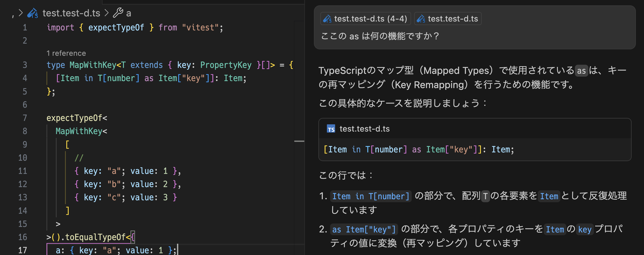
Task: Click '.toEqualTypeOf' on line 16
Action: pos(93,237)
